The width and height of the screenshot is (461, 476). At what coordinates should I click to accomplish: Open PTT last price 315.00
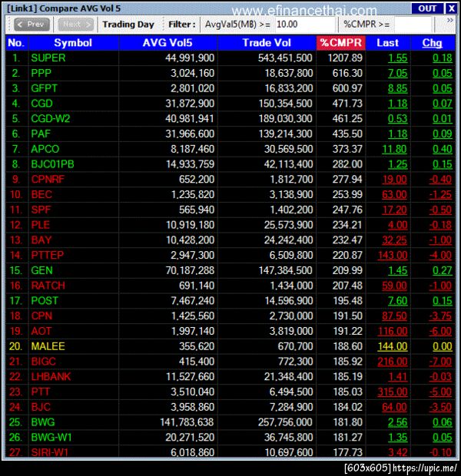393,392
